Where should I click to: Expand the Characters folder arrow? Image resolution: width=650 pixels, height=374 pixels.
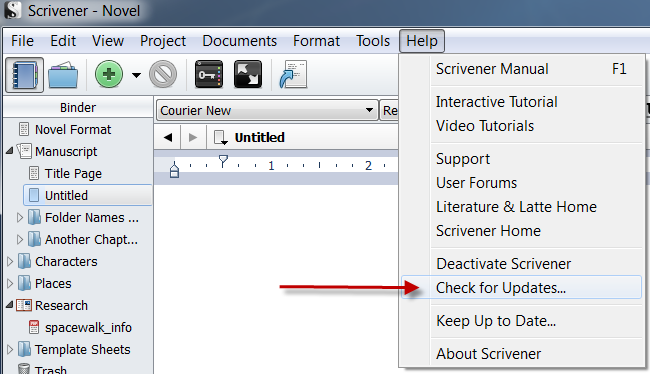[10, 261]
